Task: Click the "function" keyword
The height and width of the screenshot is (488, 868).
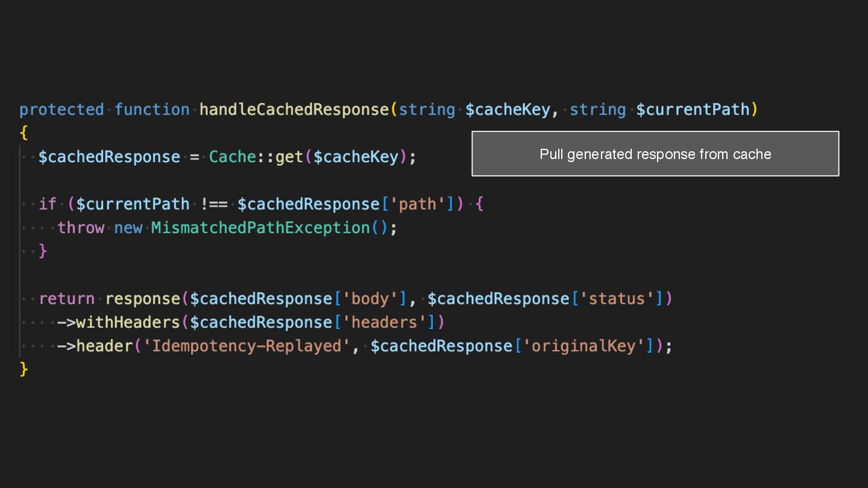Action: pos(152,110)
